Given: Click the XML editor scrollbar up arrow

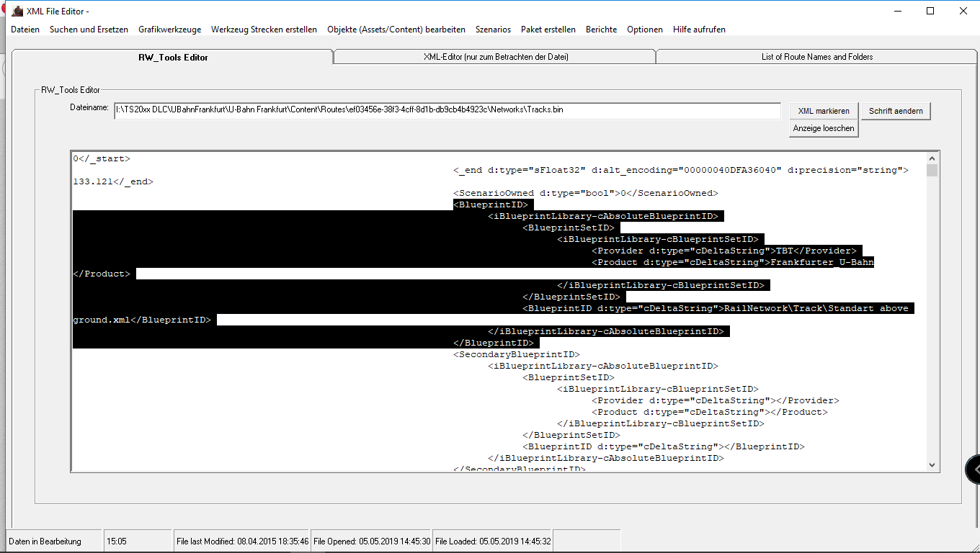Looking at the screenshot, I should [x=932, y=158].
